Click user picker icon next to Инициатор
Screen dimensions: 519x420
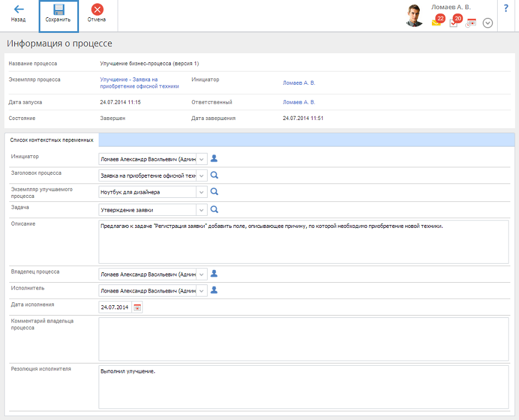click(x=214, y=159)
